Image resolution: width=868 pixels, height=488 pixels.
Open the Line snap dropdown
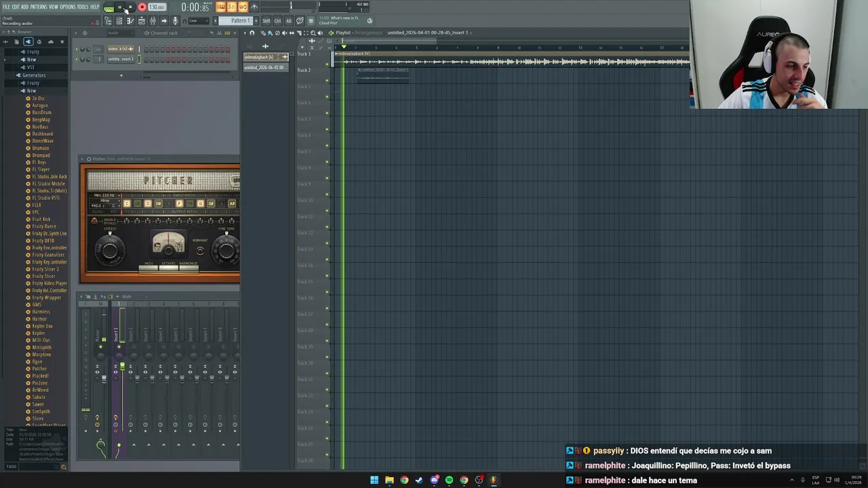pos(199,21)
